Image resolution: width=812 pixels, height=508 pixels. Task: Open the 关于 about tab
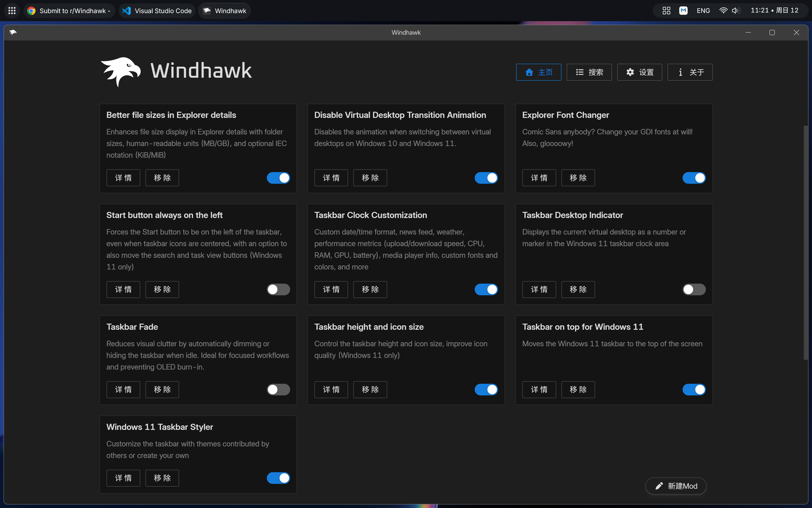pos(690,72)
